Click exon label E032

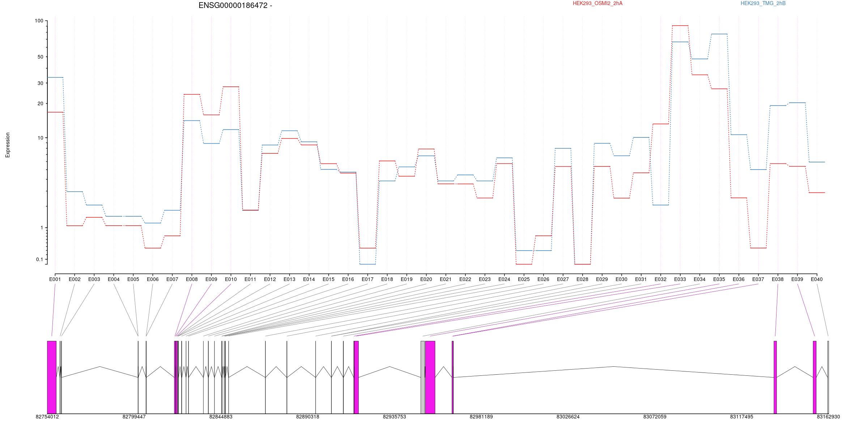click(x=660, y=279)
